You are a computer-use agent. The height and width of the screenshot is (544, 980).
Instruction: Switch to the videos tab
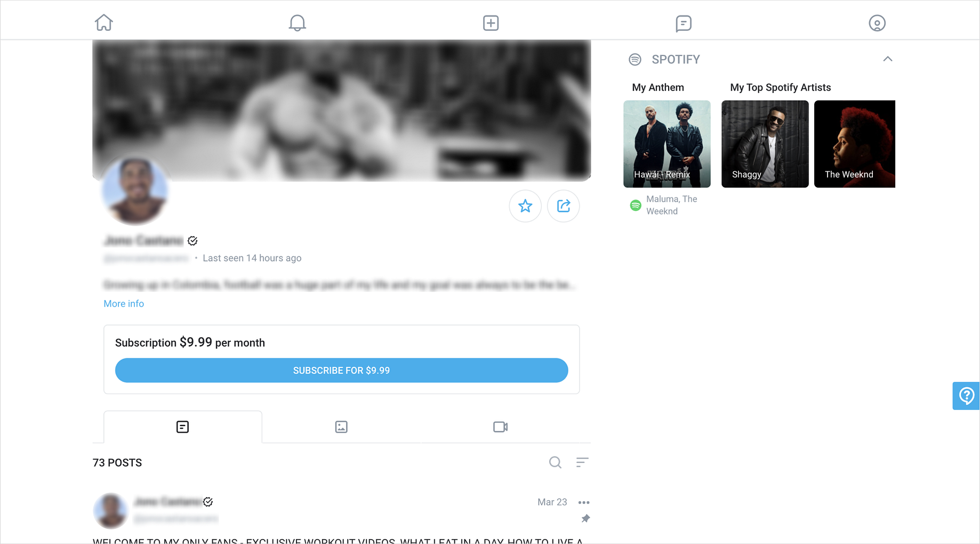pyautogui.click(x=500, y=427)
